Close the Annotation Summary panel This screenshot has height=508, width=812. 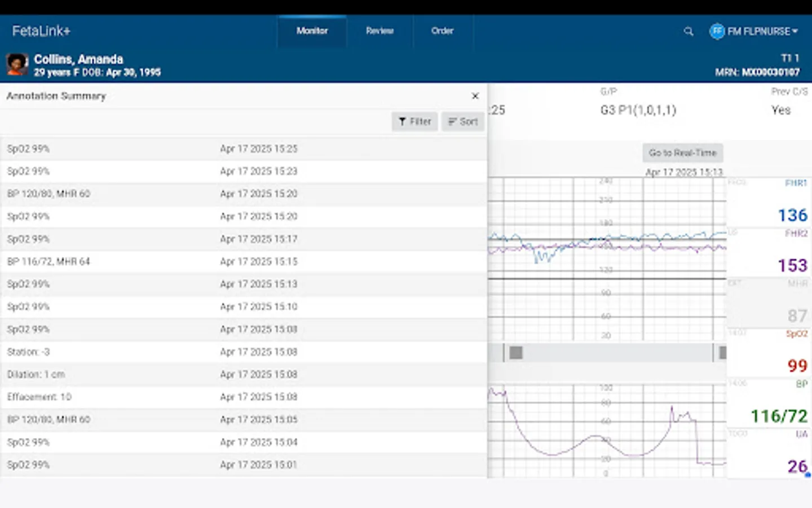tap(475, 96)
